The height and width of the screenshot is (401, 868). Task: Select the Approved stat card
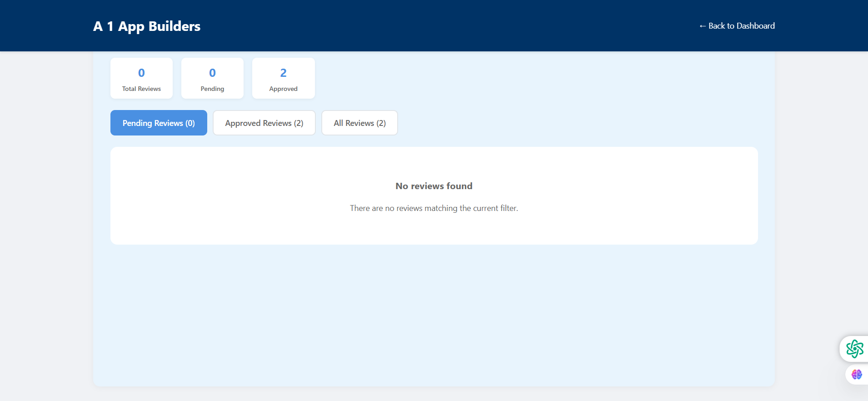tap(283, 78)
